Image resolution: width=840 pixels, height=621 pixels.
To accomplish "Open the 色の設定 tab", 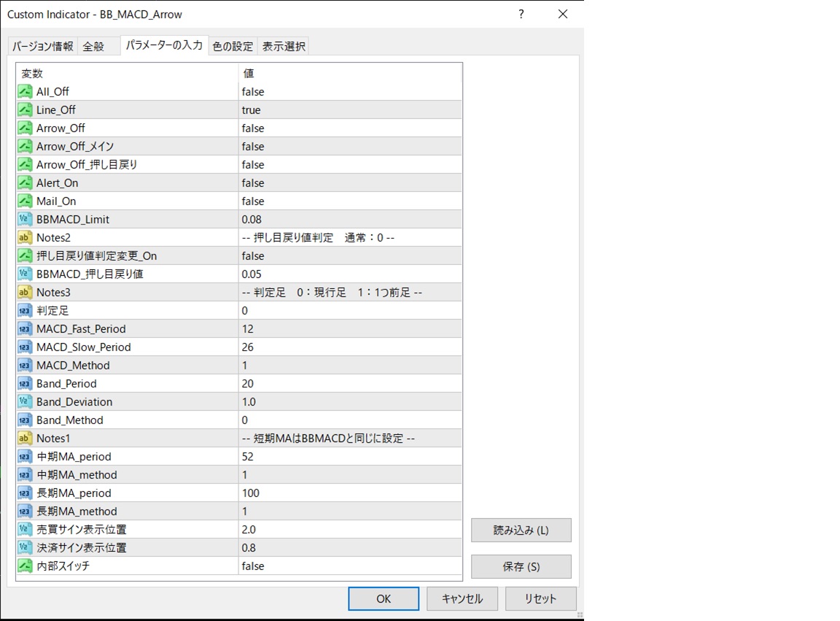I will point(233,46).
